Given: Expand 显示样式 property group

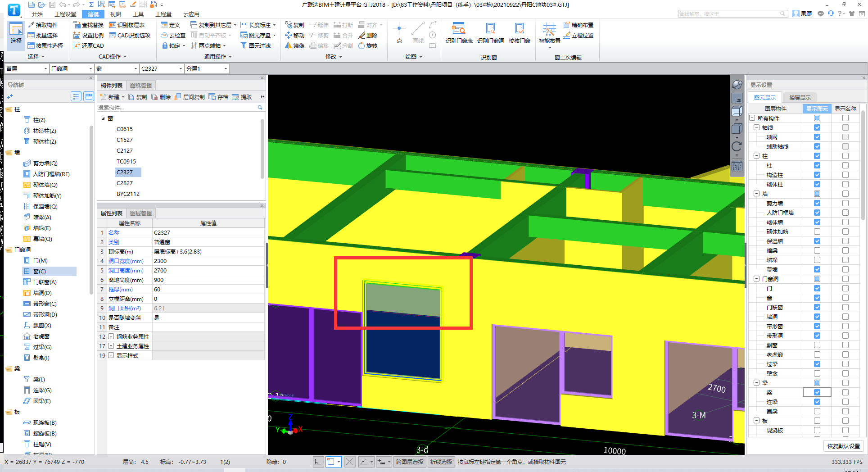Looking at the screenshot, I should coord(111,355).
